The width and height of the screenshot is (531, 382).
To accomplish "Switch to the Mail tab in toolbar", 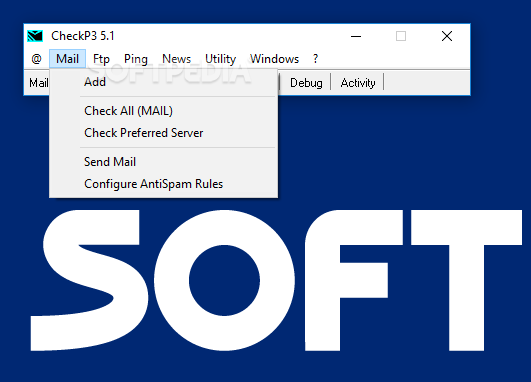I will coord(38,83).
